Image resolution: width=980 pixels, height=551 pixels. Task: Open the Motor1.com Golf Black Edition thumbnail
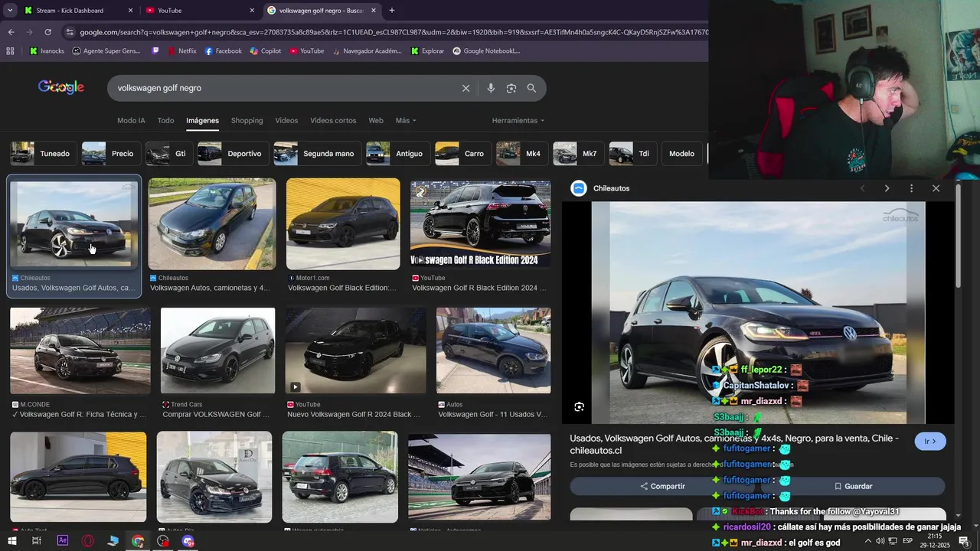coord(343,224)
